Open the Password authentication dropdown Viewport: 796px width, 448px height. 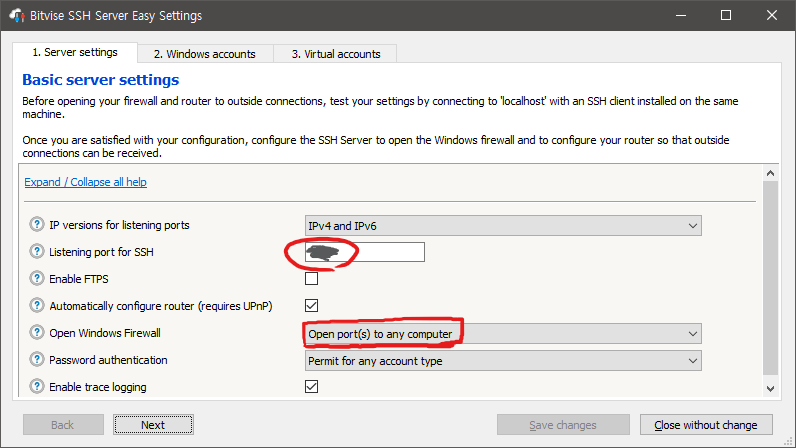[x=503, y=361]
